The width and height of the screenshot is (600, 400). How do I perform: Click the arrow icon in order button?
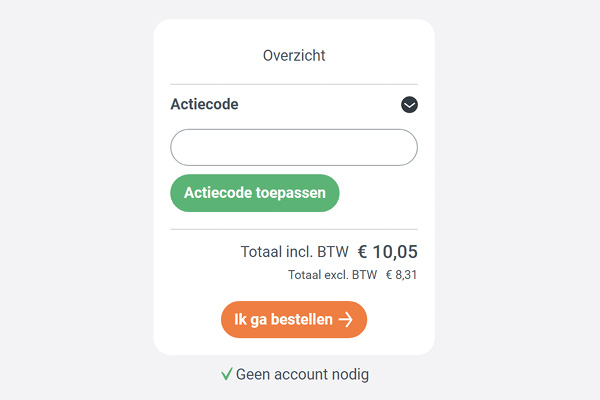pos(346,319)
